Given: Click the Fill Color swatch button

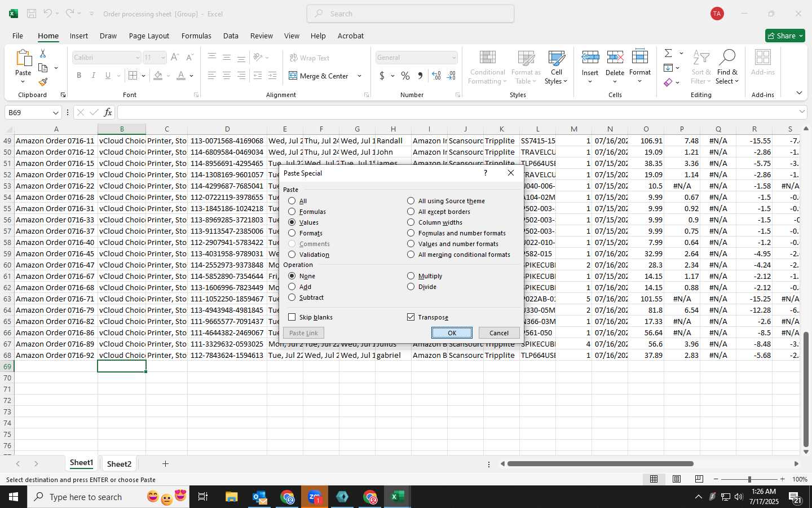Looking at the screenshot, I should coord(158,76).
